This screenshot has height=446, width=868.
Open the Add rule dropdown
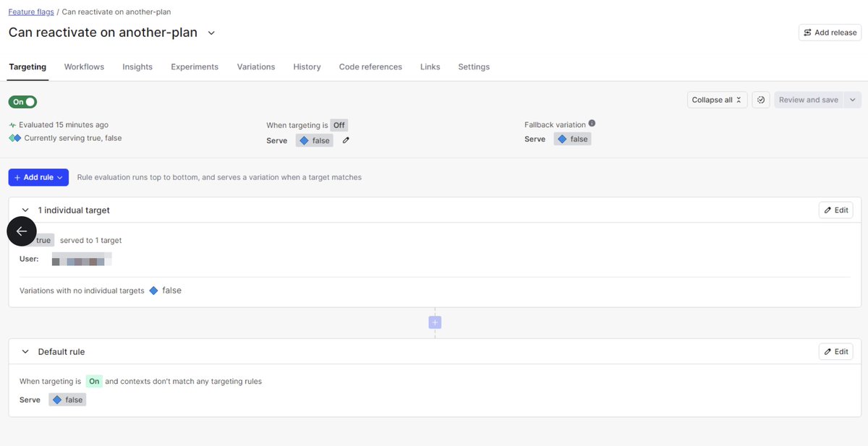click(x=38, y=177)
